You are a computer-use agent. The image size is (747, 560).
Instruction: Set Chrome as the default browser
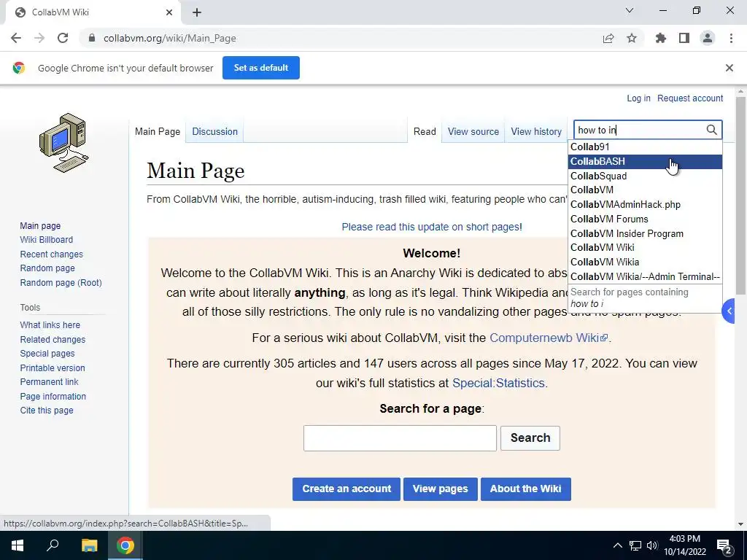click(x=261, y=68)
